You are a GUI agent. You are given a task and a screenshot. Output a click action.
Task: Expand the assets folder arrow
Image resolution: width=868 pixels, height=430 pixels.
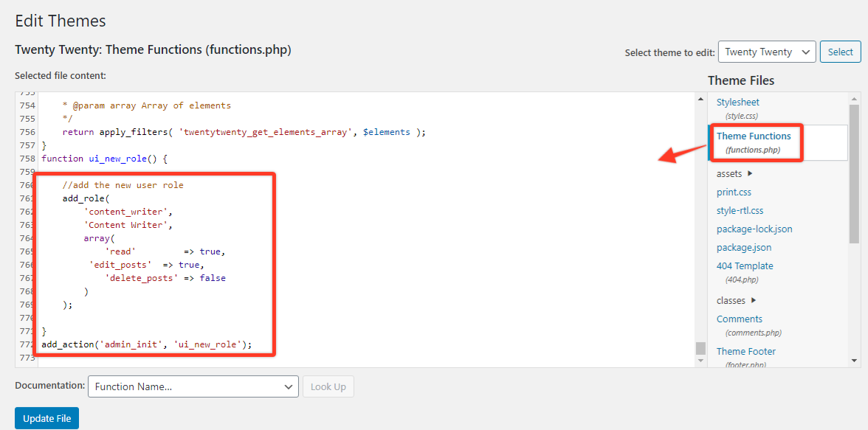click(750, 174)
